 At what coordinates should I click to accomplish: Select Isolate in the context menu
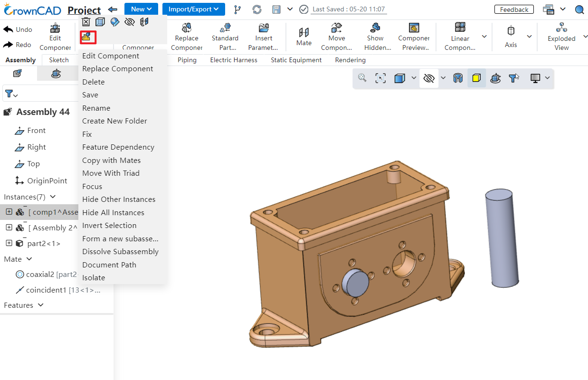tap(94, 277)
